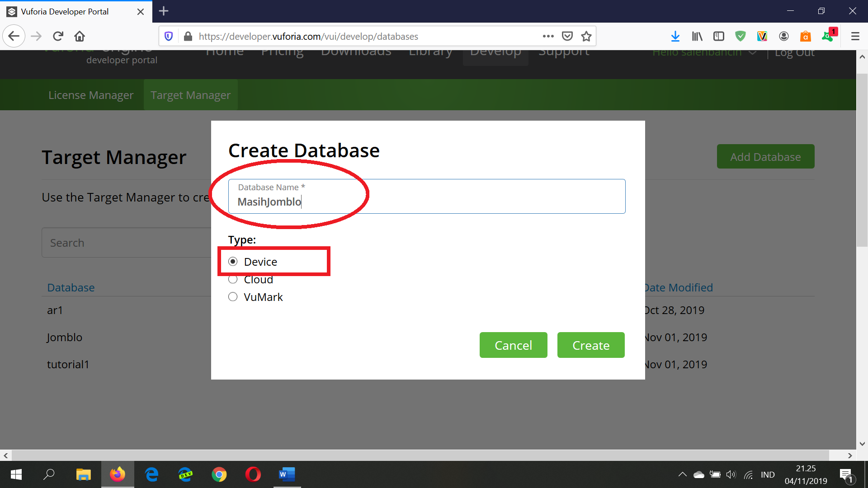
Task: Open Firefox library icon in toolbar
Action: pos(697,36)
